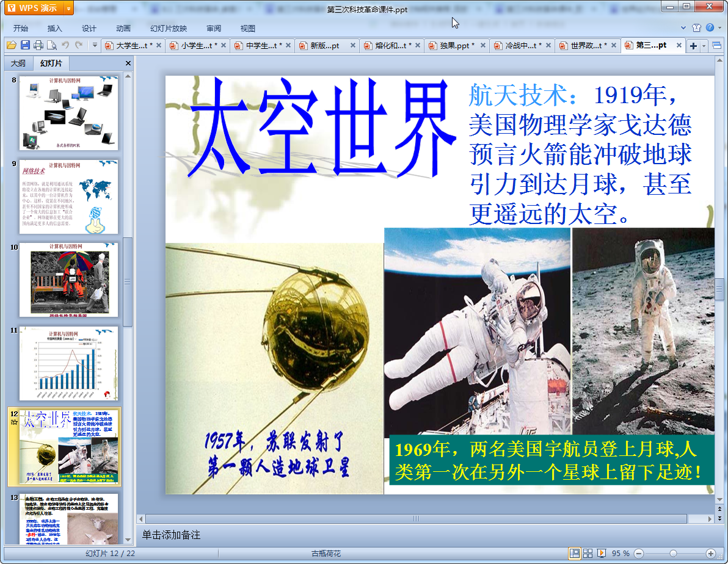Switch to the 小学生...t document tab
The width and height of the screenshot is (728, 564).
195,46
